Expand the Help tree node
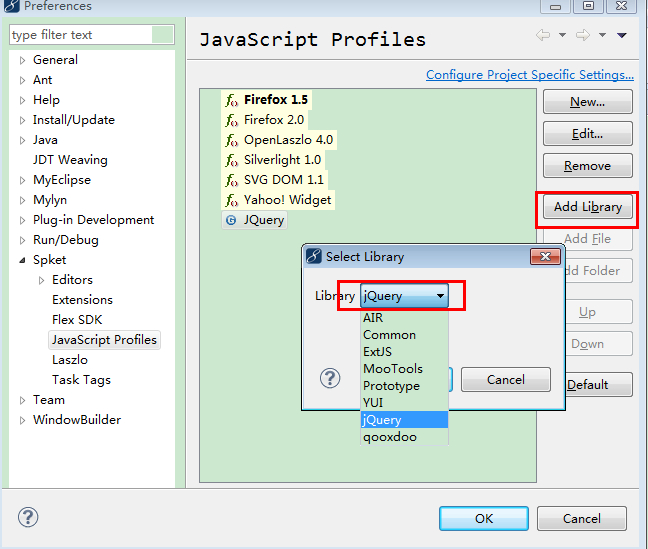 coord(22,100)
